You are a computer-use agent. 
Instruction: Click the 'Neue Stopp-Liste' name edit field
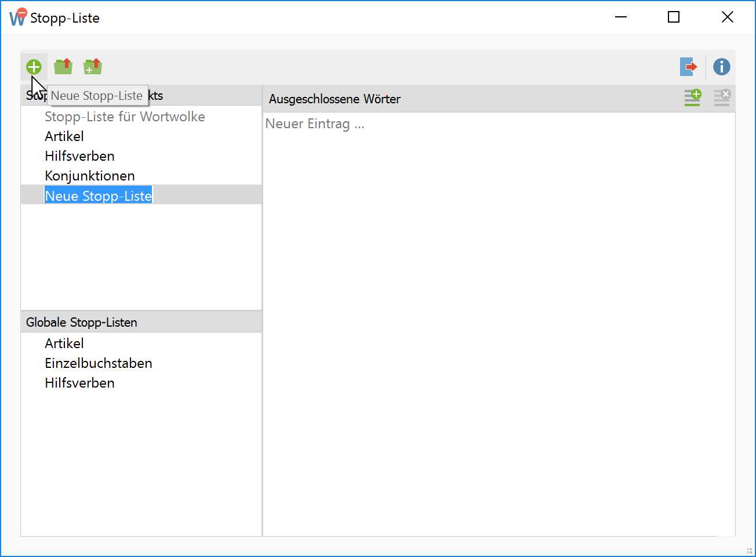pyautogui.click(x=99, y=196)
